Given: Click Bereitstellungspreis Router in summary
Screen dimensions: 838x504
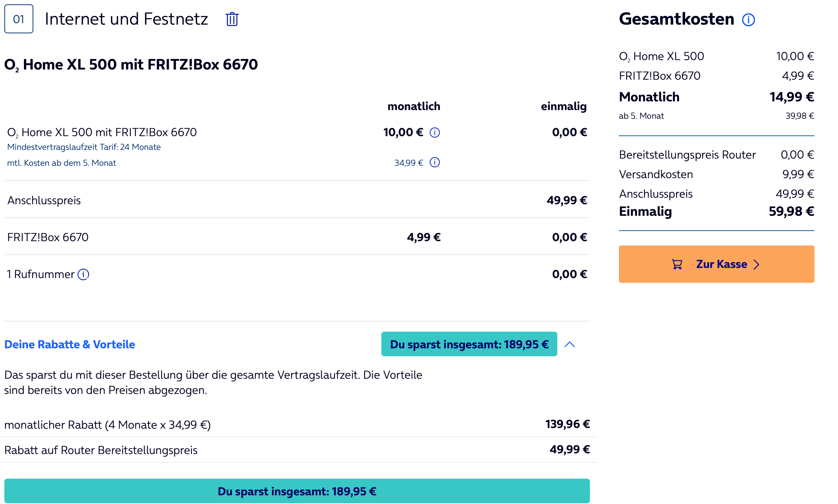Looking at the screenshot, I should [716, 155].
